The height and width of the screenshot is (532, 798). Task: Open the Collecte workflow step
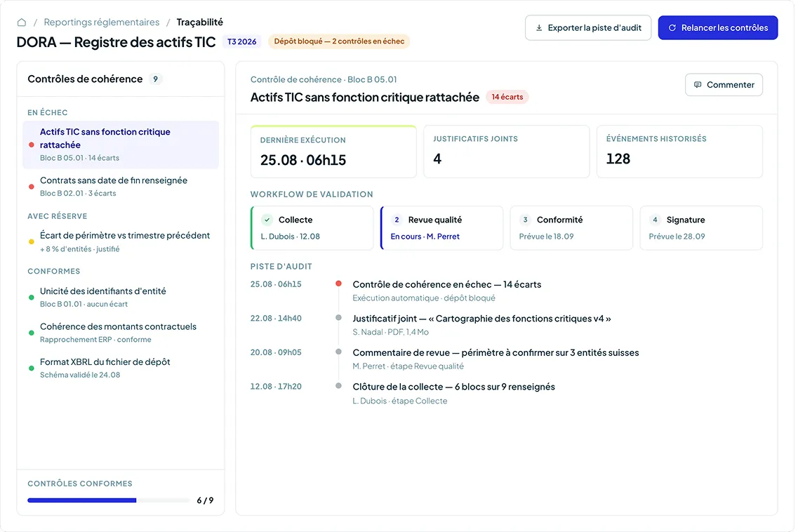coord(312,228)
